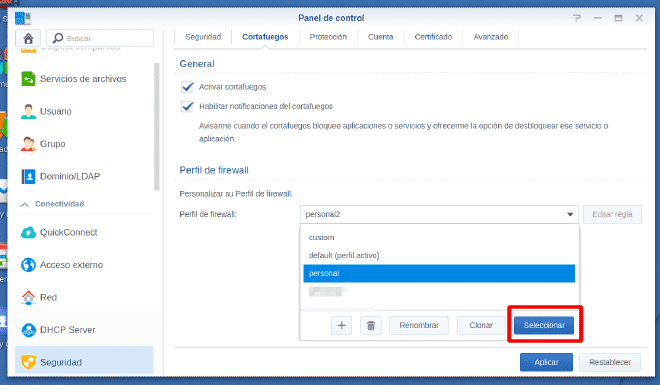Click the search magnifier icon
Image resolution: width=660 pixels, height=385 pixels.
pyautogui.click(x=58, y=38)
